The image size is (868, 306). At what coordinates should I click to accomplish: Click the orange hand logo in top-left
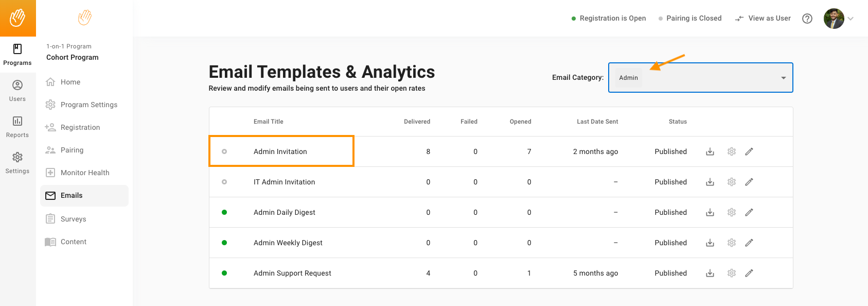[x=18, y=18]
